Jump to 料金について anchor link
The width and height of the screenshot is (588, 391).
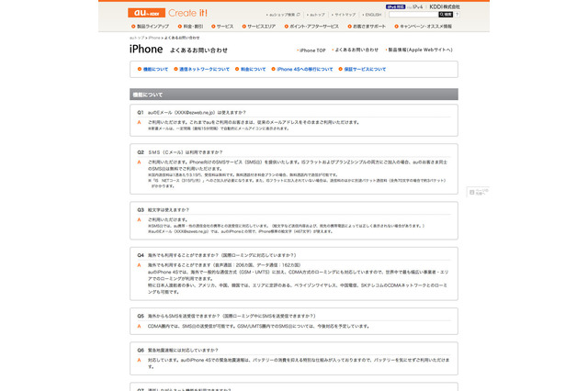(251, 69)
